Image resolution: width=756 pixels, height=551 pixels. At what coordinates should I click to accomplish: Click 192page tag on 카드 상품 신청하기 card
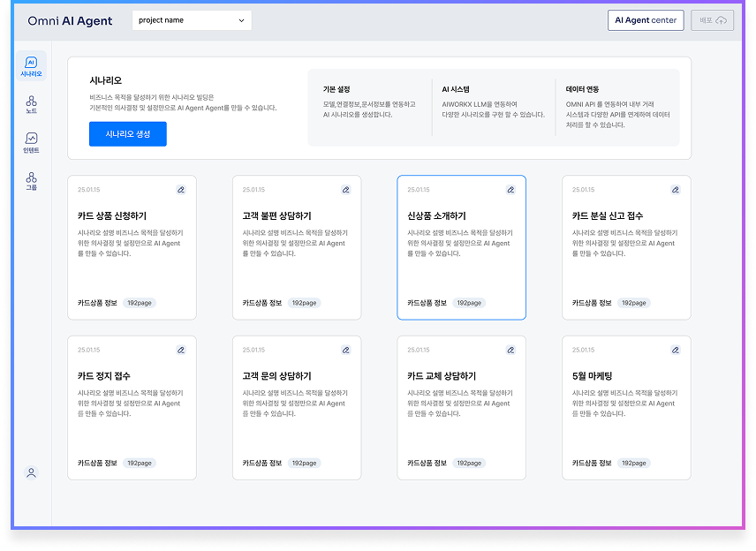click(140, 303)
